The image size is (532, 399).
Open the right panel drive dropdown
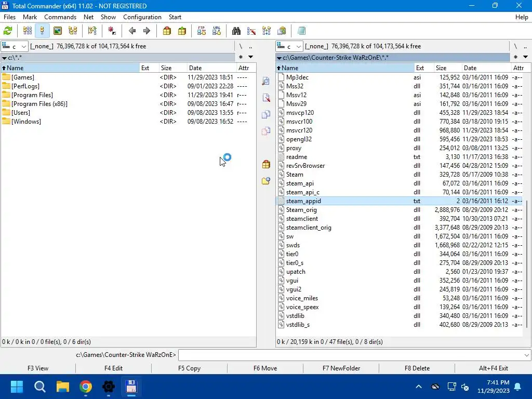(x=289, y=46)
